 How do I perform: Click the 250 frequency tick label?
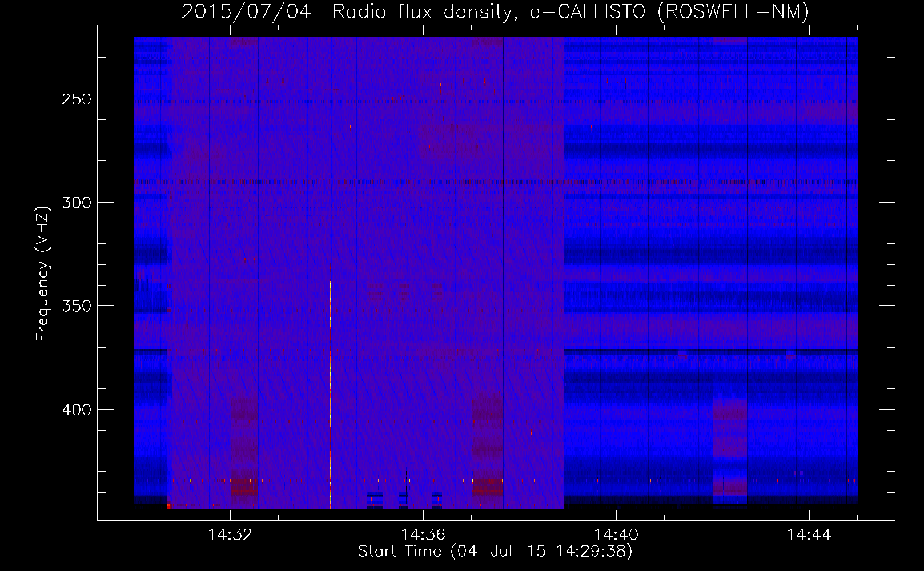77,99
